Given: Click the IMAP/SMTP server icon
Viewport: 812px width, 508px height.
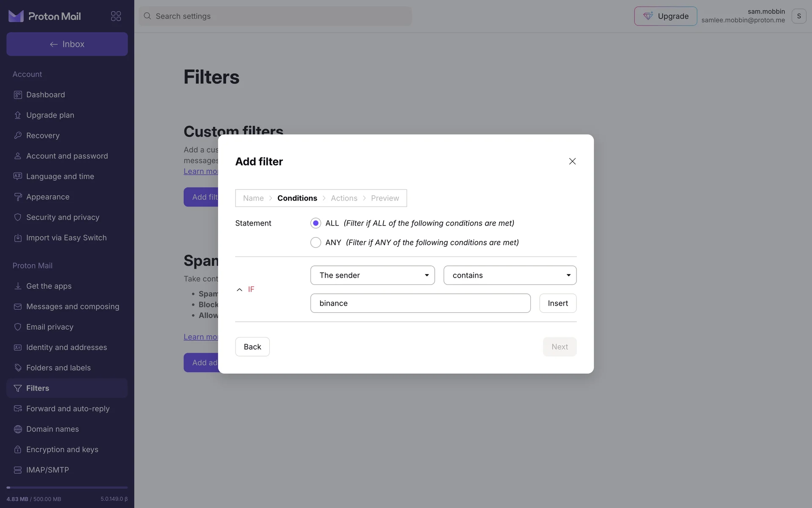Looking at the screenshot, I should tap(18, 470).
